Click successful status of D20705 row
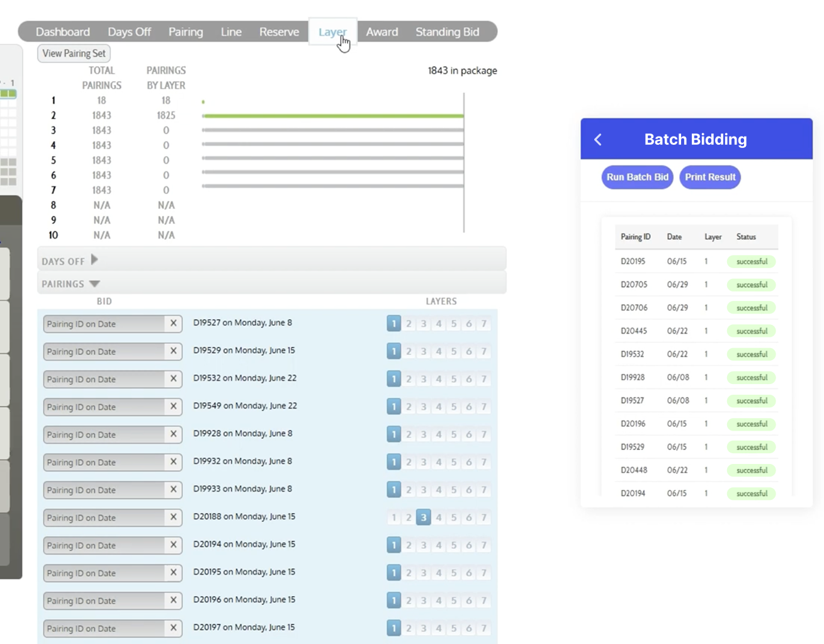 tap(752, 285)
